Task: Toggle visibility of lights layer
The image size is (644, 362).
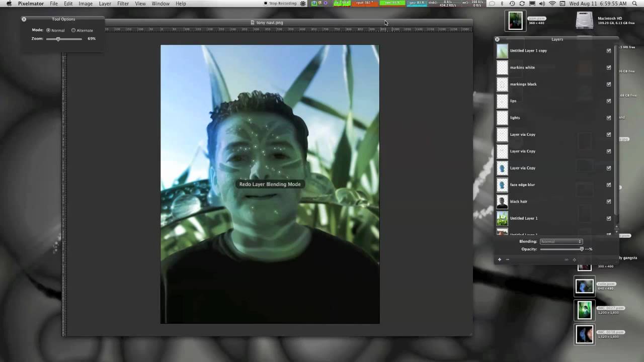Action: coord(609,118)
